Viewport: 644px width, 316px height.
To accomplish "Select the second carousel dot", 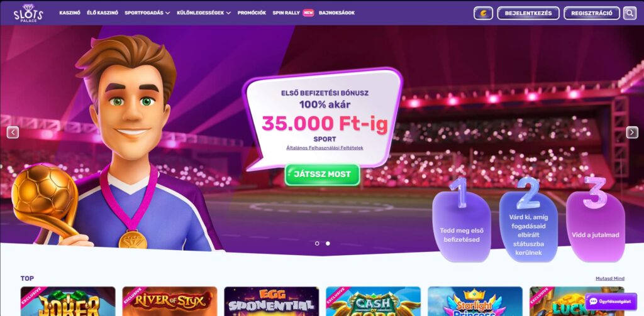I will pyautogui.click(x=328, y=243).
